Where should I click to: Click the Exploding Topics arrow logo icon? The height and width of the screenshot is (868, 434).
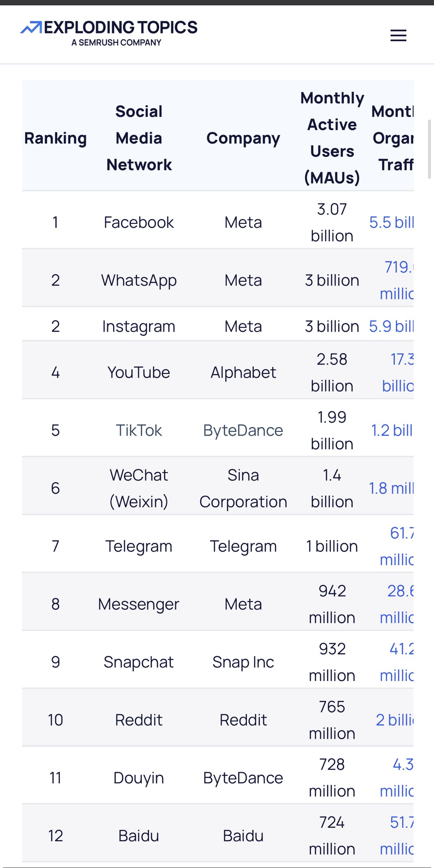pyautogui.click(x=31, y=28)
